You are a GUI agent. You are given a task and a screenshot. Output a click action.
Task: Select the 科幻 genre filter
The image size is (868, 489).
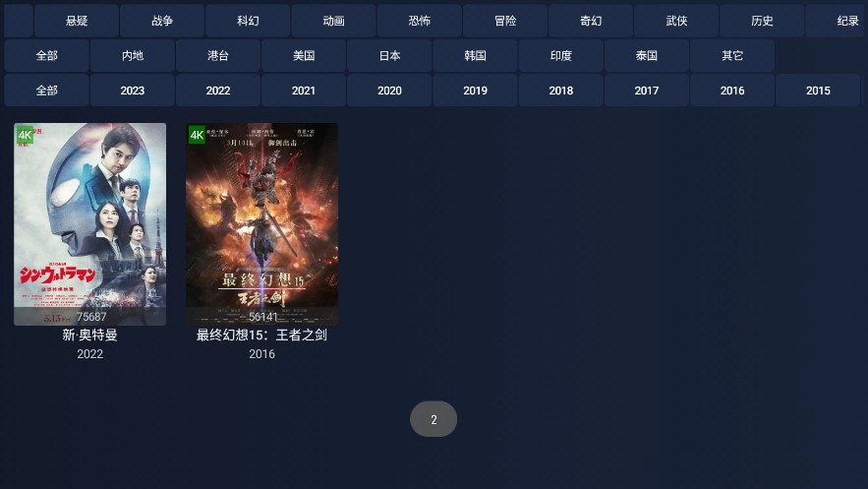pyautogui.click(x=248, y=21)
